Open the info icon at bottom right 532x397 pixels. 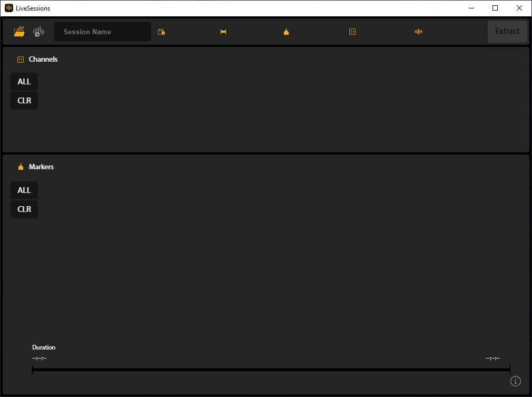coord(515,381)
